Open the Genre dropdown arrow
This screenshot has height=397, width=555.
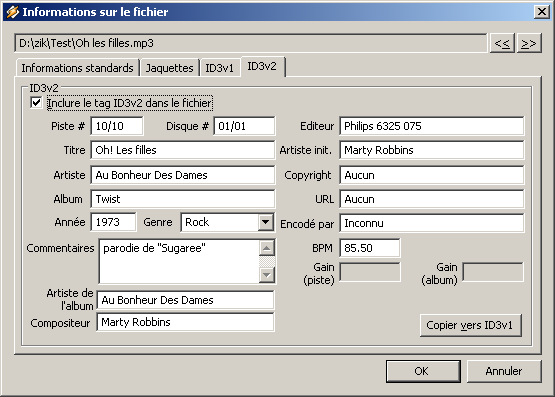(x=265, y=222)
